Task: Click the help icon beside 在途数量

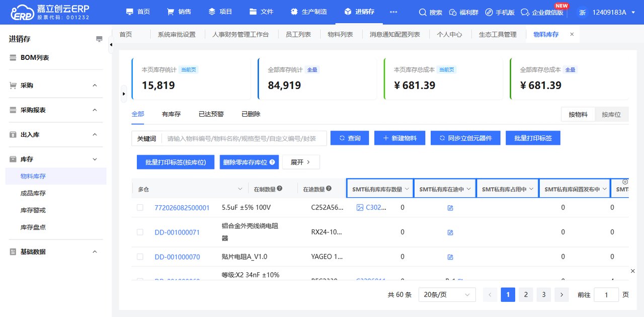Action: click(x=329, y=189)
